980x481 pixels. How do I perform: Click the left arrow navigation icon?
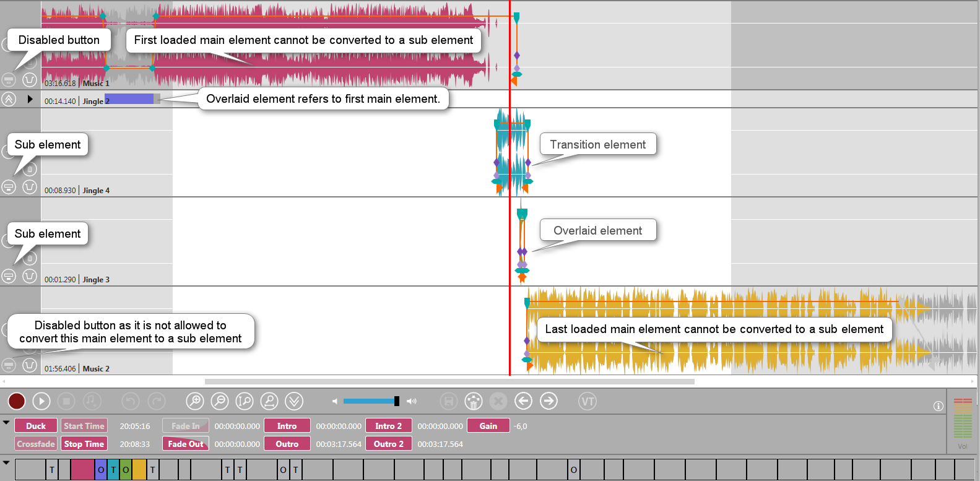point(523,401)
